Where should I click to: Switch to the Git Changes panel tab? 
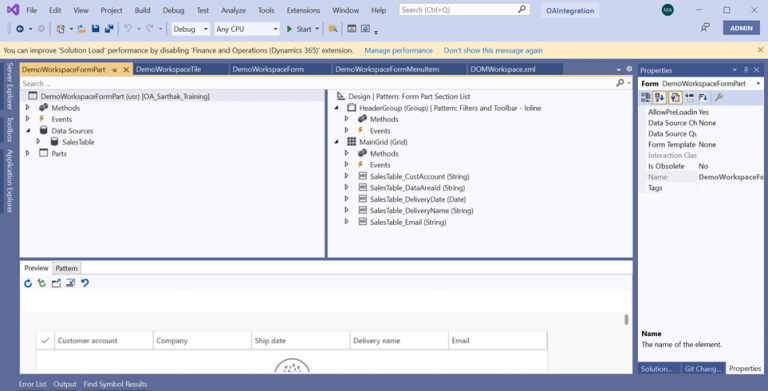pos(702,368)
